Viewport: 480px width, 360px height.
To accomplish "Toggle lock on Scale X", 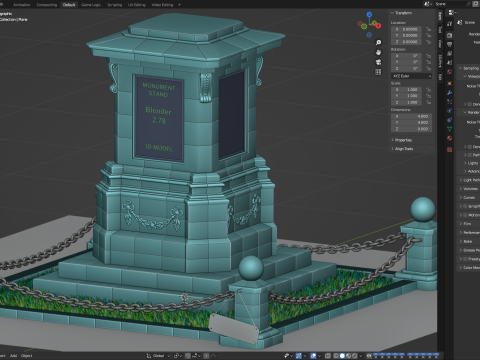I will point(429,89).
